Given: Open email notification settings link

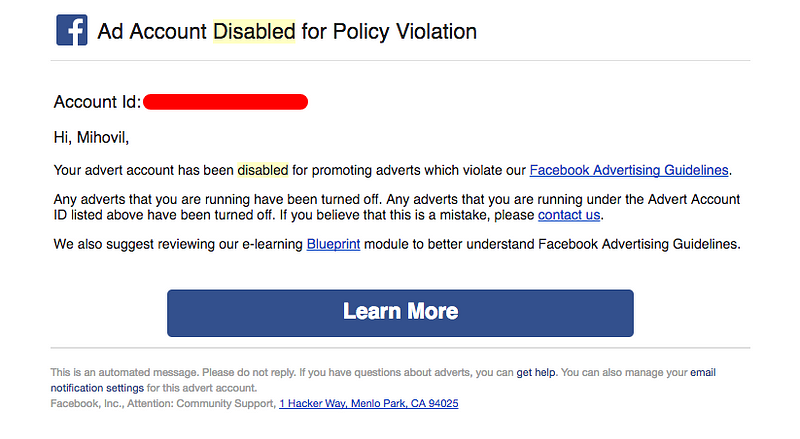Looking at the screenshot, I should [x=383, y=380].
